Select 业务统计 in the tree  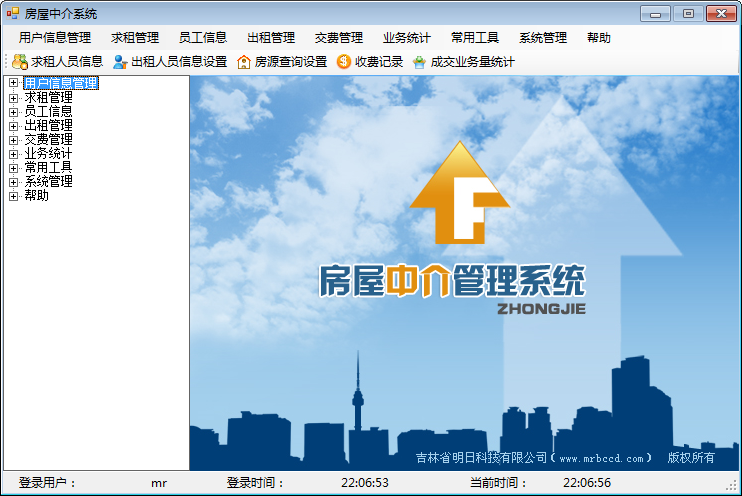(x=48, y=153)
